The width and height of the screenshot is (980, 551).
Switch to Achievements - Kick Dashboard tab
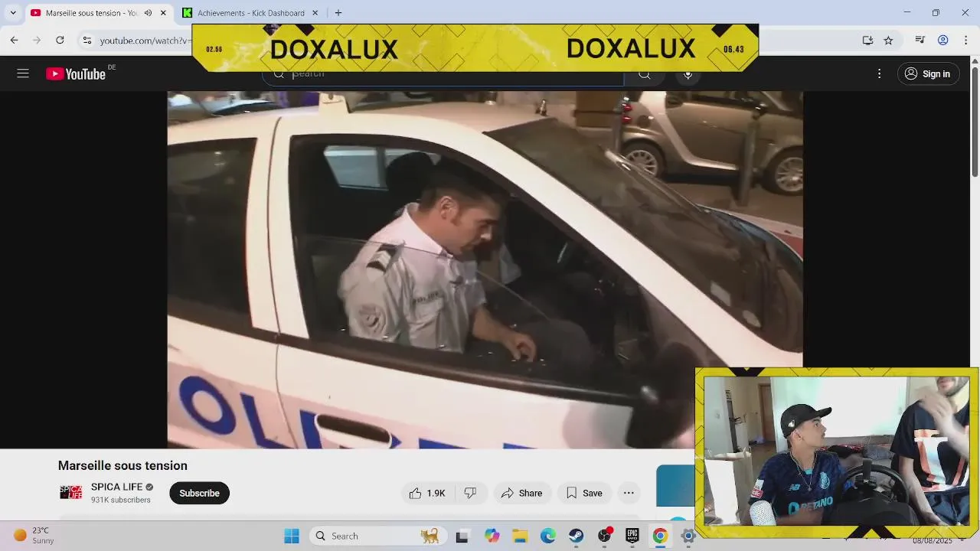(x=251, y=13)
